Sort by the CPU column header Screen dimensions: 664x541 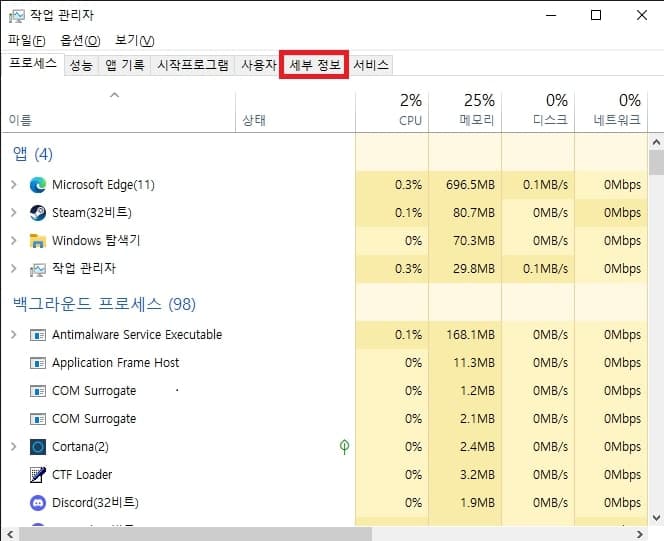click(392, 112)
